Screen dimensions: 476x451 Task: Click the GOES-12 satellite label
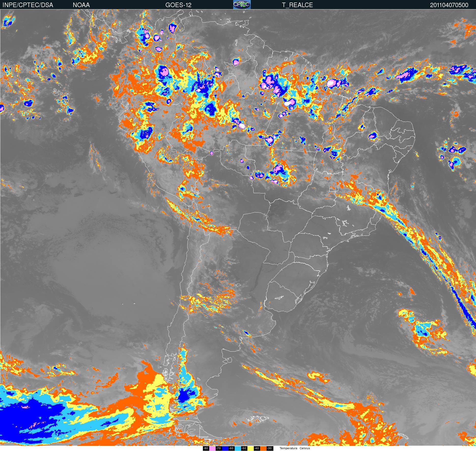click(x=178, y=5)
